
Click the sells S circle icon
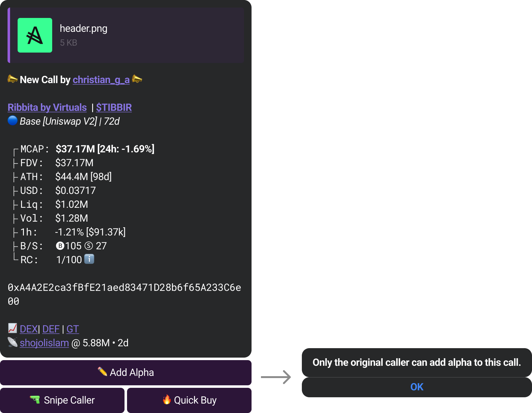click(x=89, y=246)
